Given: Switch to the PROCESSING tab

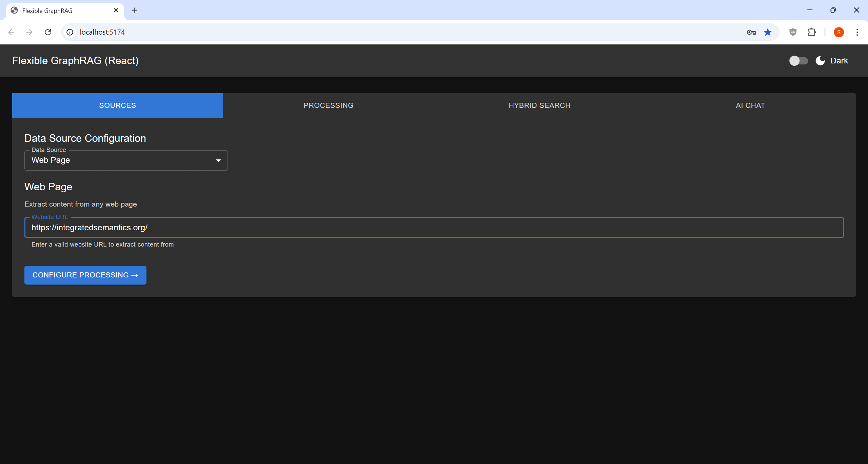Looking at the screenshot, I should (328, 105).
